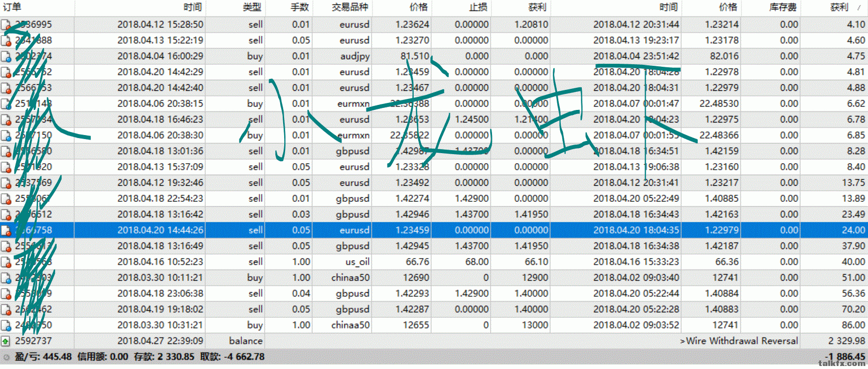Sort by the 手数 column header
Image resolution: width=868 pixels, height=369 pixels.
click(x=300, y=7)
